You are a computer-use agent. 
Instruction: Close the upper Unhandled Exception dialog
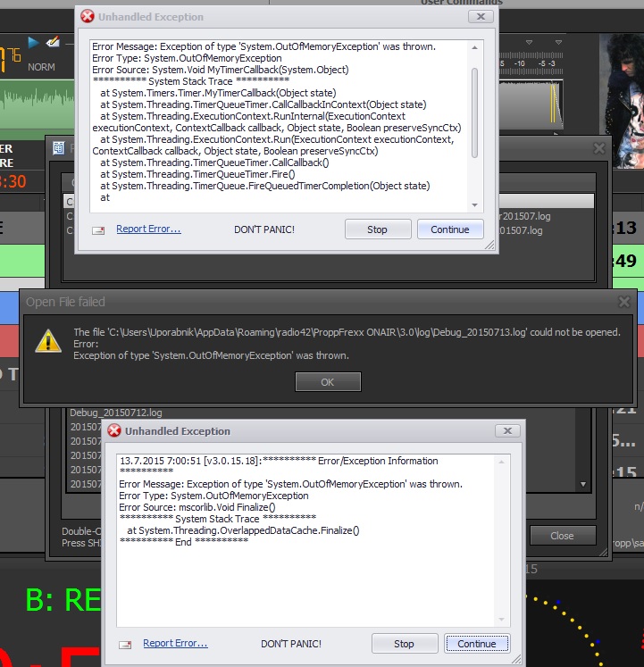coord(481,16)
